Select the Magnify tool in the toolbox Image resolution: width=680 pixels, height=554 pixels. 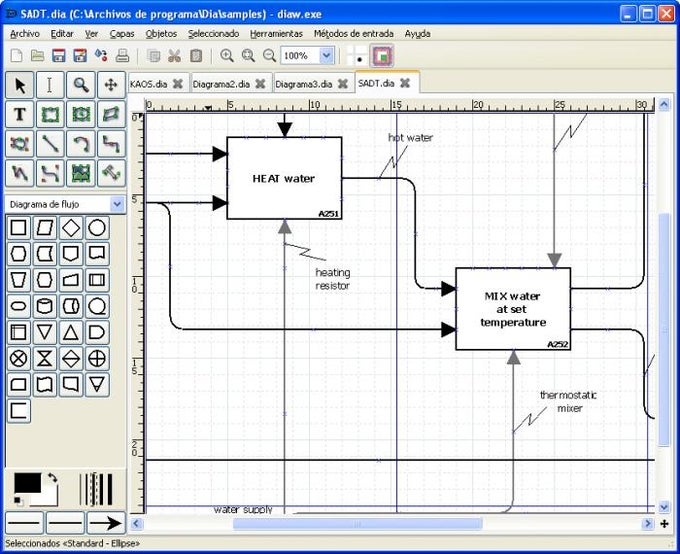click(81, 85)
